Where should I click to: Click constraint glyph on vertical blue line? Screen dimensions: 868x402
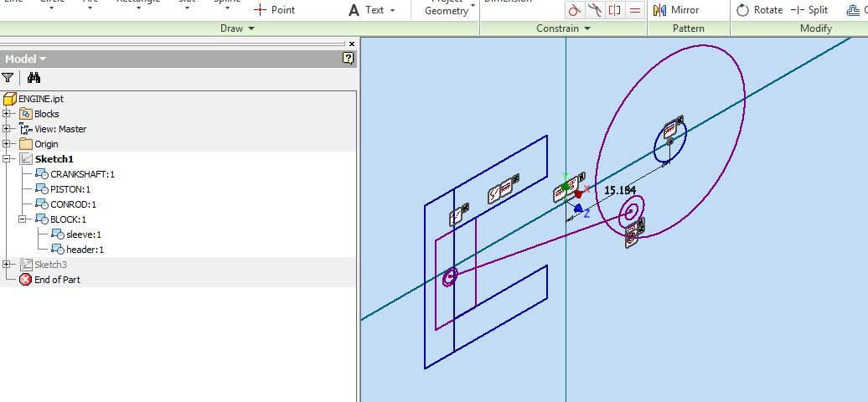[457, 215]
